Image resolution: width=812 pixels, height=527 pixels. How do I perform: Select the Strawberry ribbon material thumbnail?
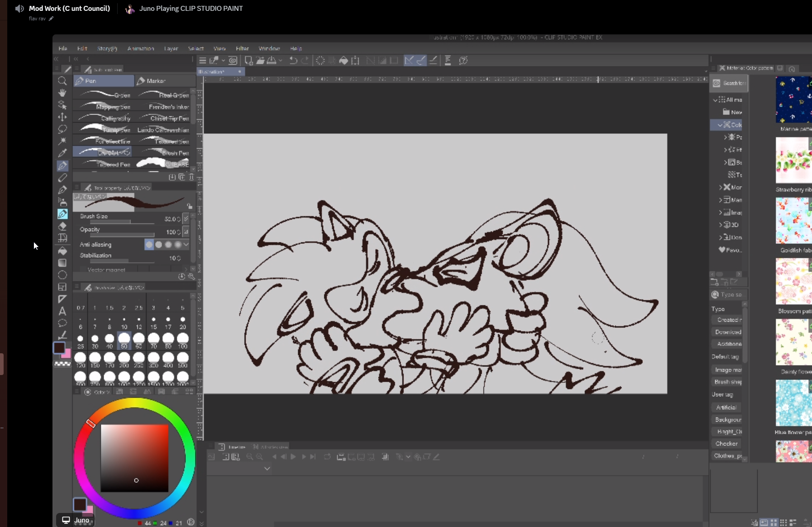click(793, 161)
